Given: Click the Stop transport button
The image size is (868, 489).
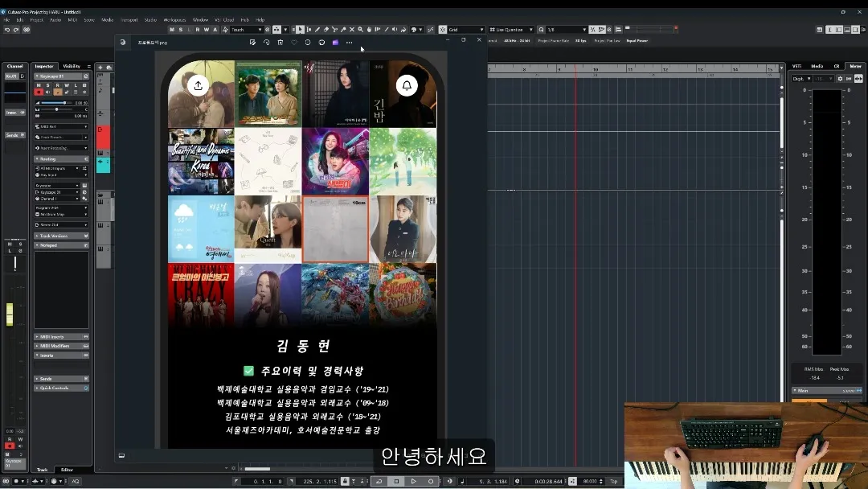Looking at the screenshot, I should 396,481.
